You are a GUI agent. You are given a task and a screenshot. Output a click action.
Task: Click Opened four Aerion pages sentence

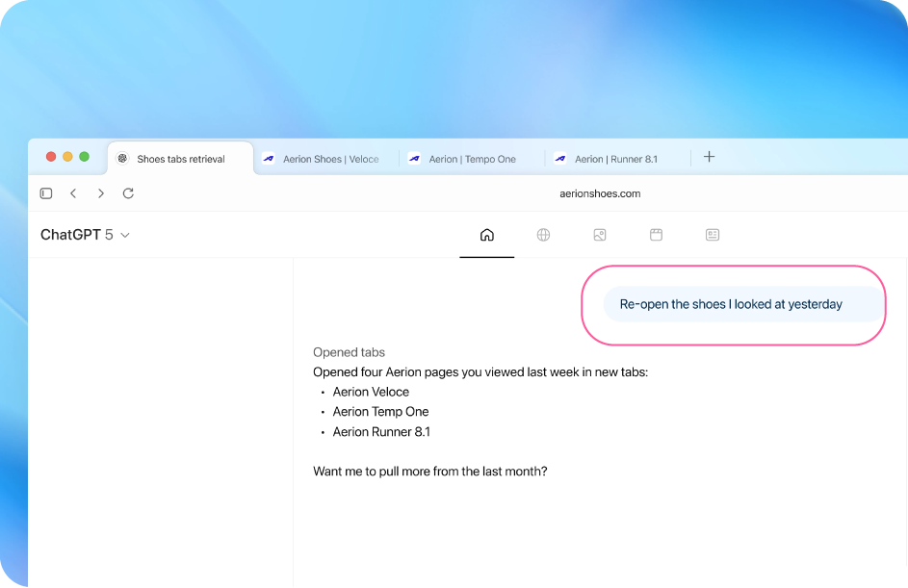coord(480,372)
